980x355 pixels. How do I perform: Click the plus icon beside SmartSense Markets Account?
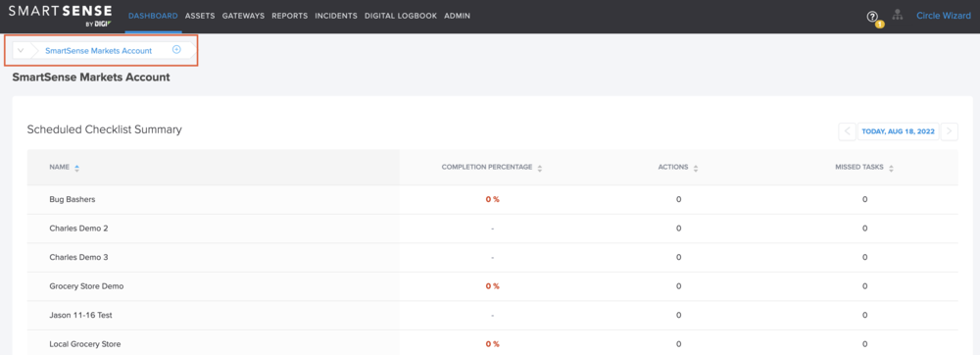tap(176, 50)
